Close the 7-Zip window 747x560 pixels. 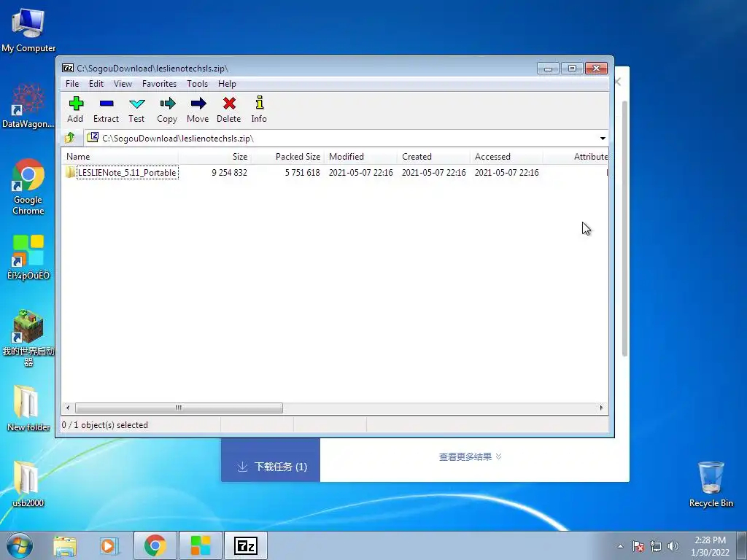(596, 69)
